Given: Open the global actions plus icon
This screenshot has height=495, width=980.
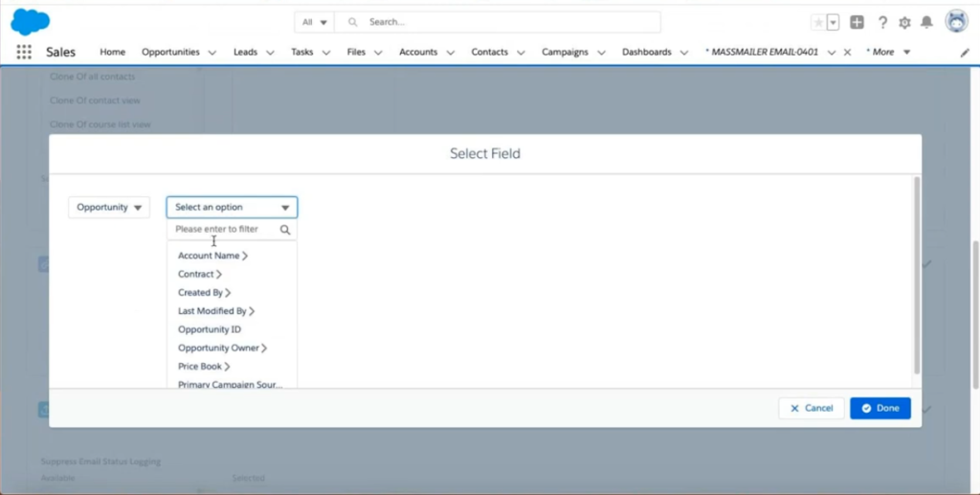Looking at the screenshot, I should coord(857,23).
